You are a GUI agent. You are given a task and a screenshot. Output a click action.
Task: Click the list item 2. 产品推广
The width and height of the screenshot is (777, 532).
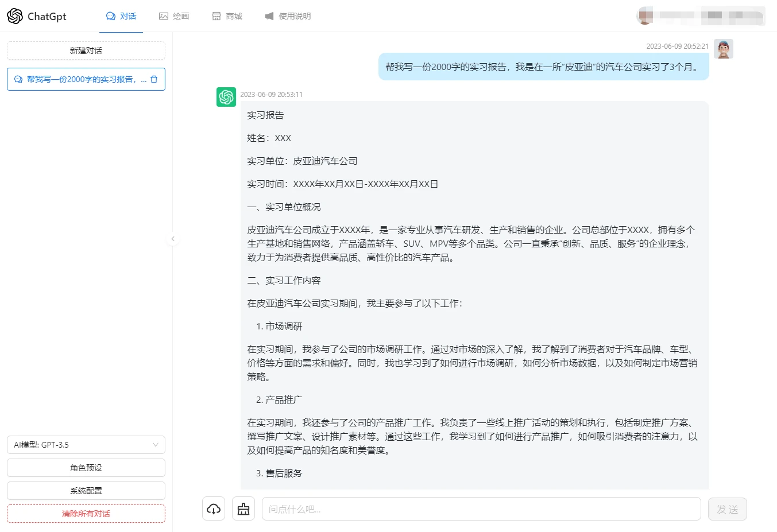click(279, 400)
